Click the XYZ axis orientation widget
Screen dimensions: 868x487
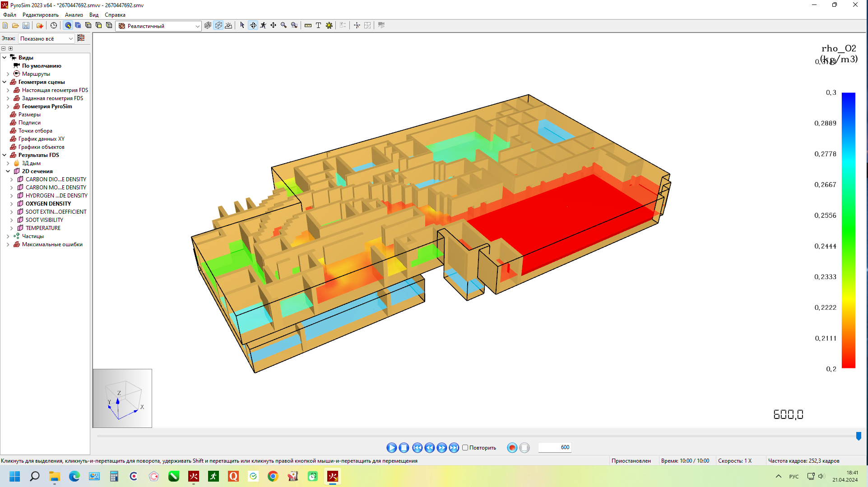[122, 398]
